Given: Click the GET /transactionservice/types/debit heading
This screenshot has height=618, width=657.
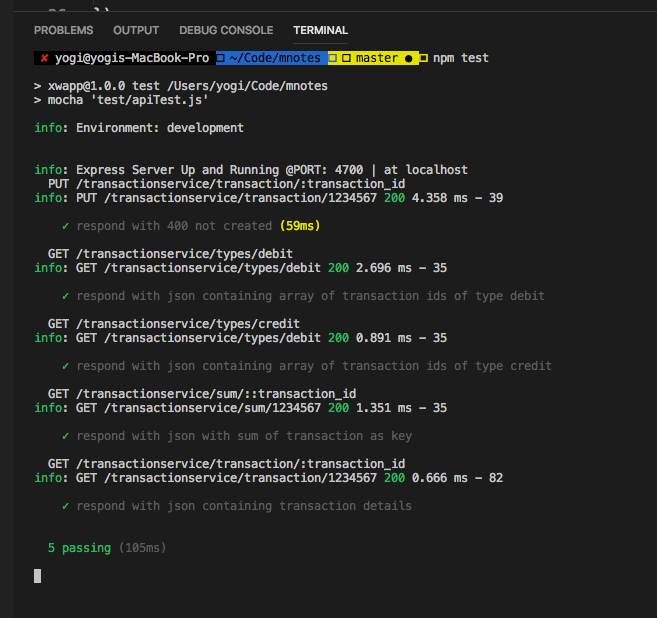Looking at the screenshot, I should pos(170,254).
